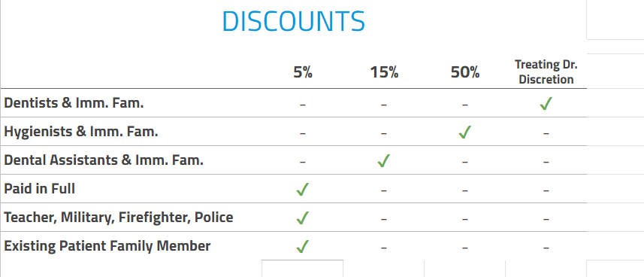
Task: Click dash in Dentists 5% cell
Action: click(x=303, y=105)
